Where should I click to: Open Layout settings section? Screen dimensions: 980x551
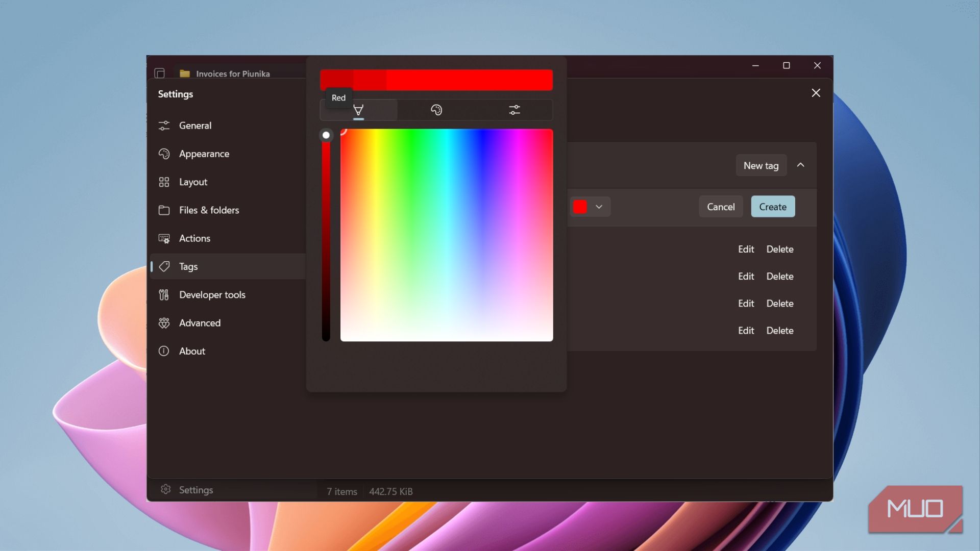click(228, 182)
